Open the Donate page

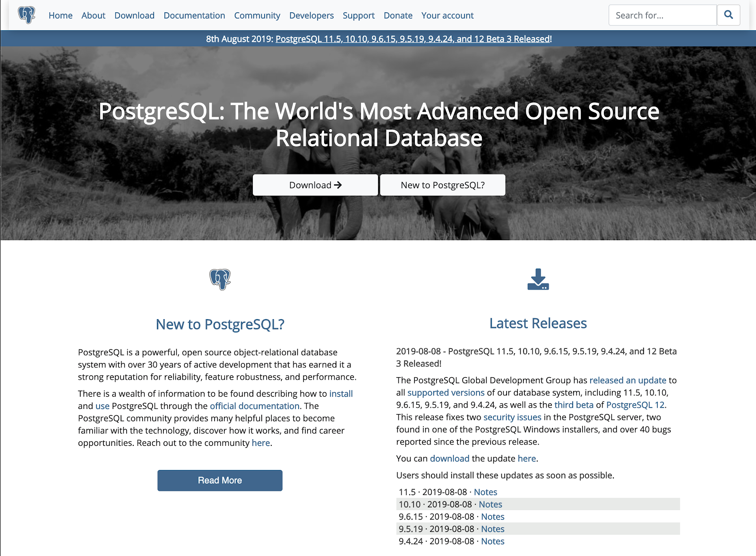point(398,16)
